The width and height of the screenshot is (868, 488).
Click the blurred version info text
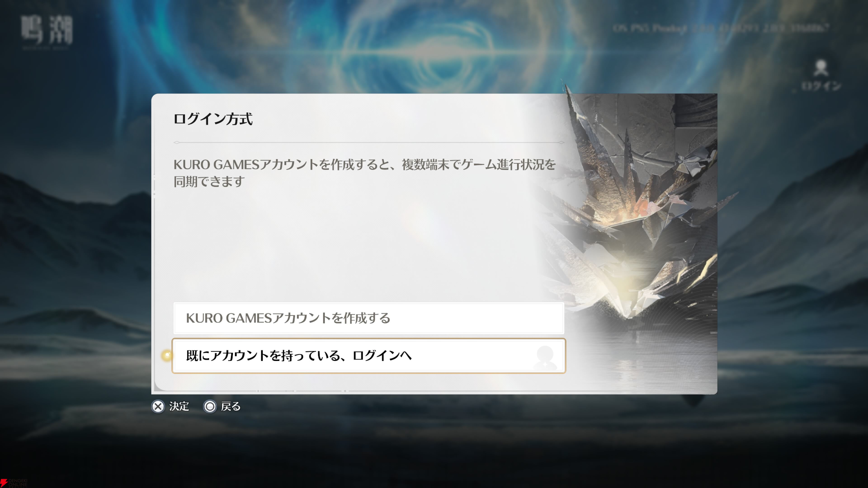720,28
